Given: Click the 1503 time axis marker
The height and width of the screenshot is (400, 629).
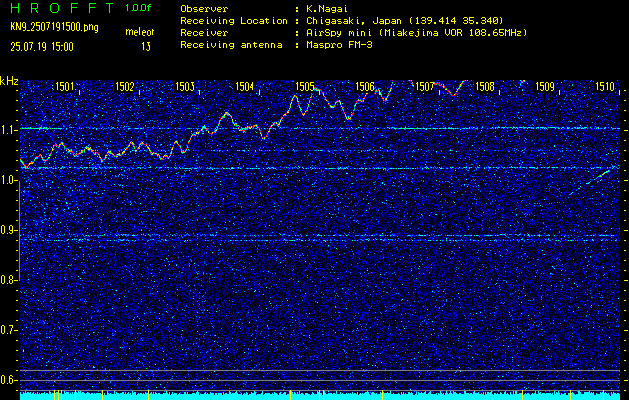Looking at the screenshot, I should click(x=185, y=86).
